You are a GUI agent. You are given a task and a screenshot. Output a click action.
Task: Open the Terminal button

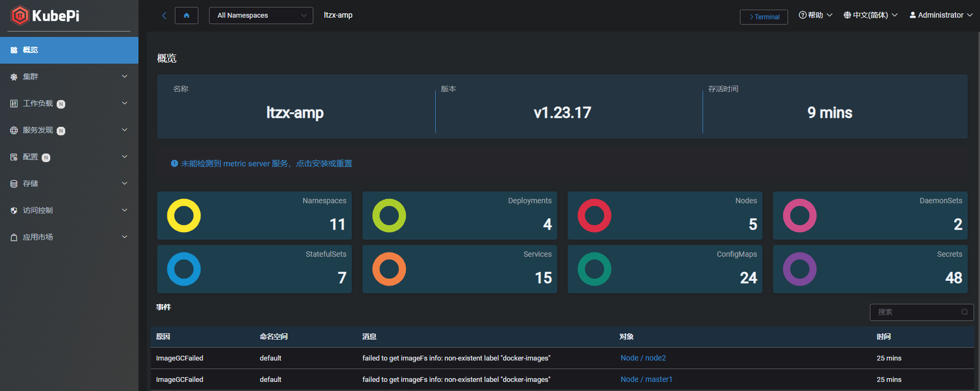[x=764, y=17]
